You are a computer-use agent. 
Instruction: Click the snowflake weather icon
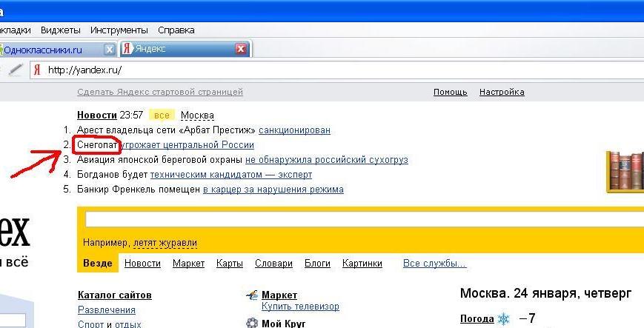pos(503,319)
